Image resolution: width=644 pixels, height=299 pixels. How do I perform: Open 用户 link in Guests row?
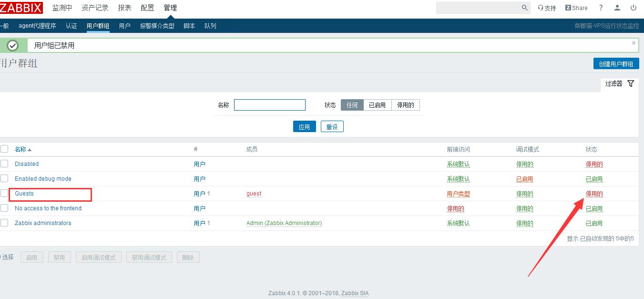(200, 194)
